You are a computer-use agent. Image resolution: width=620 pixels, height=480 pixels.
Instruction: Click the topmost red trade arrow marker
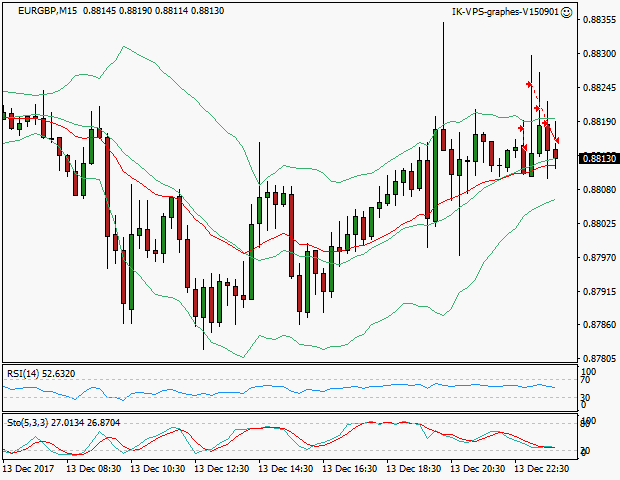coord(529,85)
